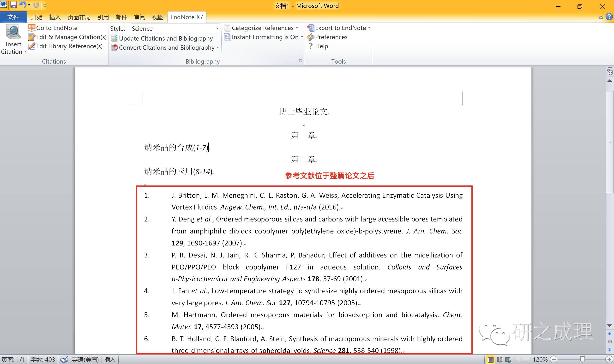Click the zoom in plus button
614x364 pixels.
[610, 360]
